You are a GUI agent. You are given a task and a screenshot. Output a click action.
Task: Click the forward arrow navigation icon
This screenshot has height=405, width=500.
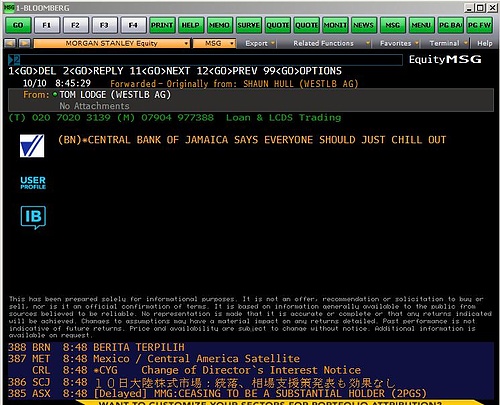[x=24, y=43]
